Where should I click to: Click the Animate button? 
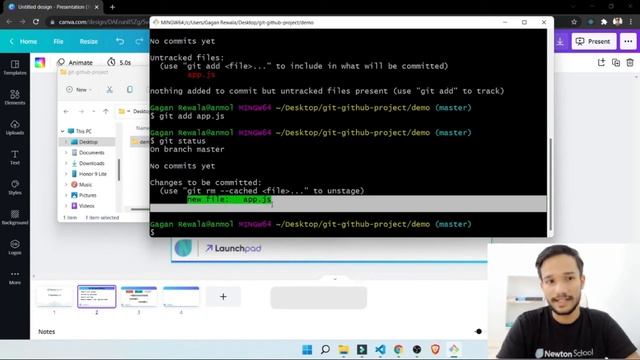(x=75, y=62)
